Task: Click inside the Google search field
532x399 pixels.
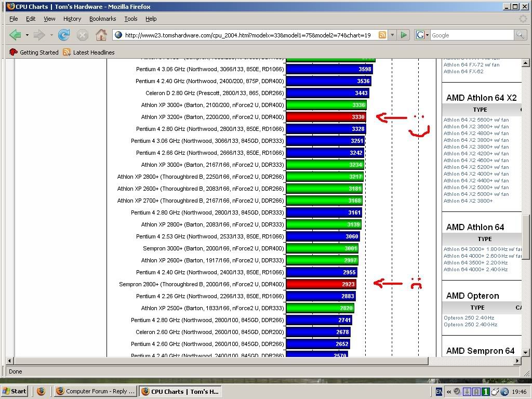Action: tap(471, 35)
